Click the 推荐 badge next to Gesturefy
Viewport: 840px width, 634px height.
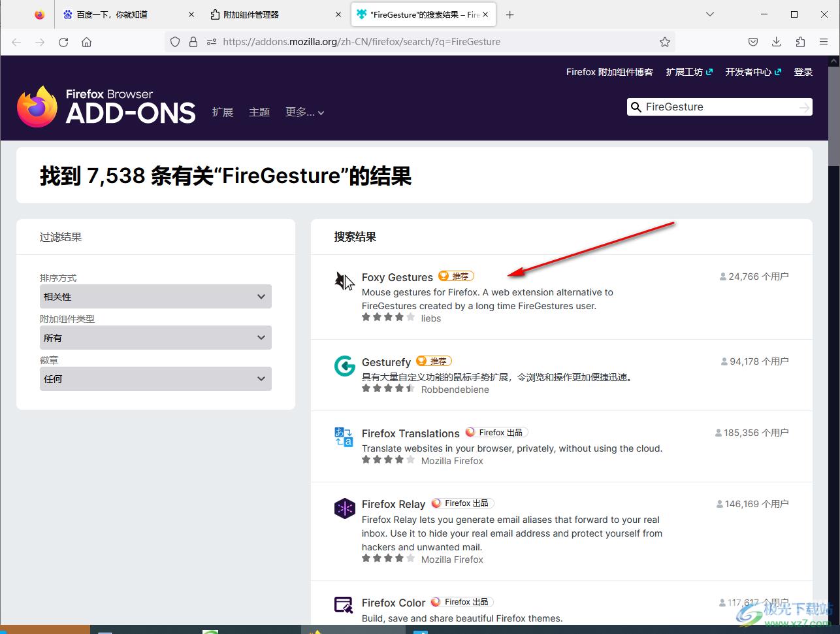click(434, 361)
